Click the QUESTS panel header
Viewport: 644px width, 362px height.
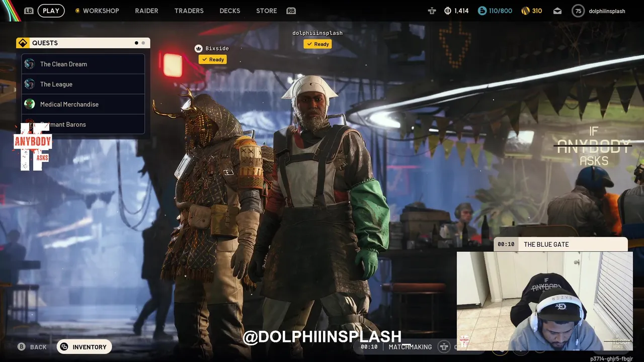click(83, 43)
